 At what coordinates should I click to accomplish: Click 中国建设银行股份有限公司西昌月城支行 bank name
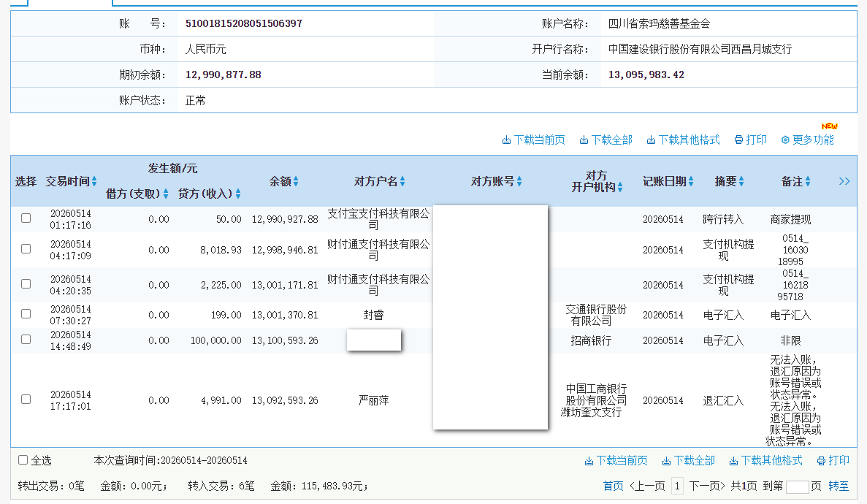pyautogui.click(x=700, y=49)
